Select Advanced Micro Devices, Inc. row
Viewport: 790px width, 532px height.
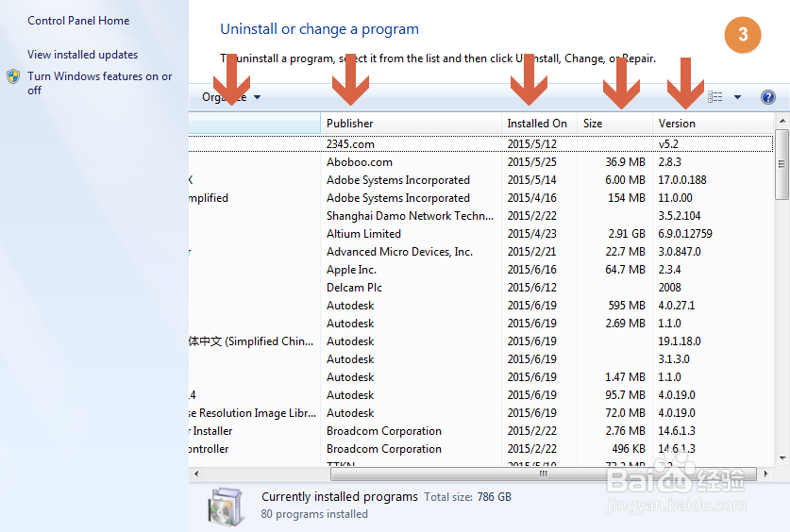[x=481, y=252]
